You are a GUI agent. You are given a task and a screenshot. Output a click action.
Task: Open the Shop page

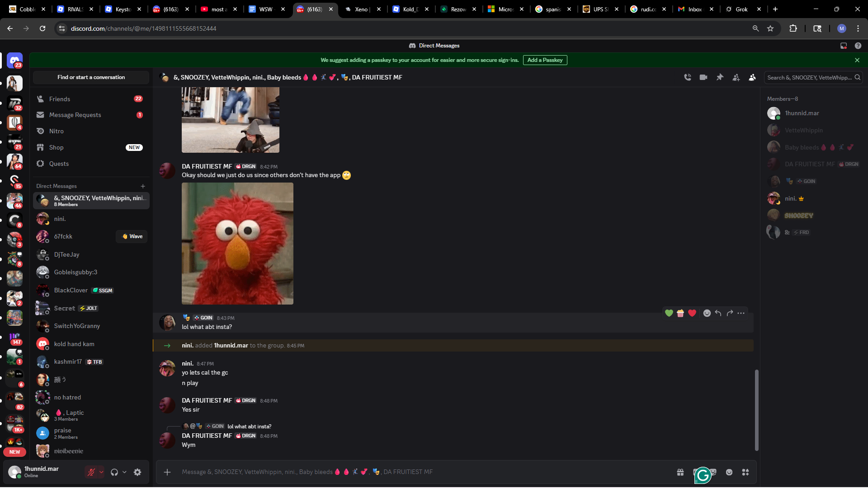coord(91,148)
